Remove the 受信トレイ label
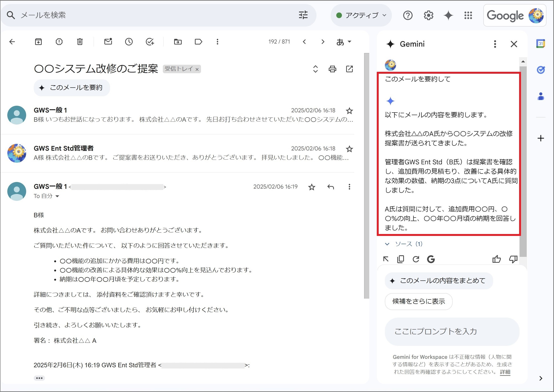Image resolution: width=554 pixels, height=392 pixels. [x=197, y=69]
